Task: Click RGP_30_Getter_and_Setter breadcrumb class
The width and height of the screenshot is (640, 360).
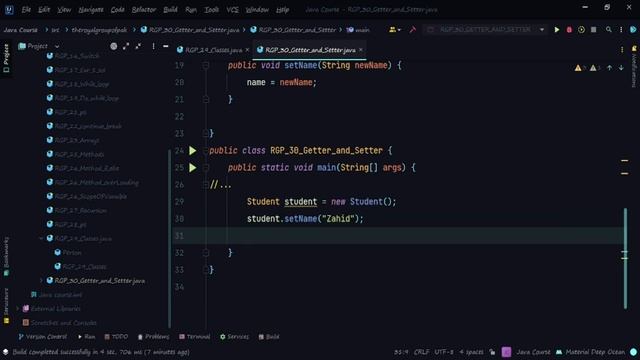Action: (293, 30)
